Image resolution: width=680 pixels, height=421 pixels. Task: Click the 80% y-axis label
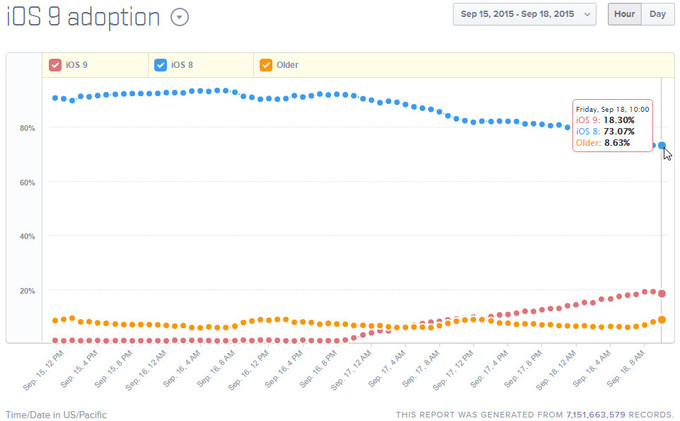coord(27,128)
